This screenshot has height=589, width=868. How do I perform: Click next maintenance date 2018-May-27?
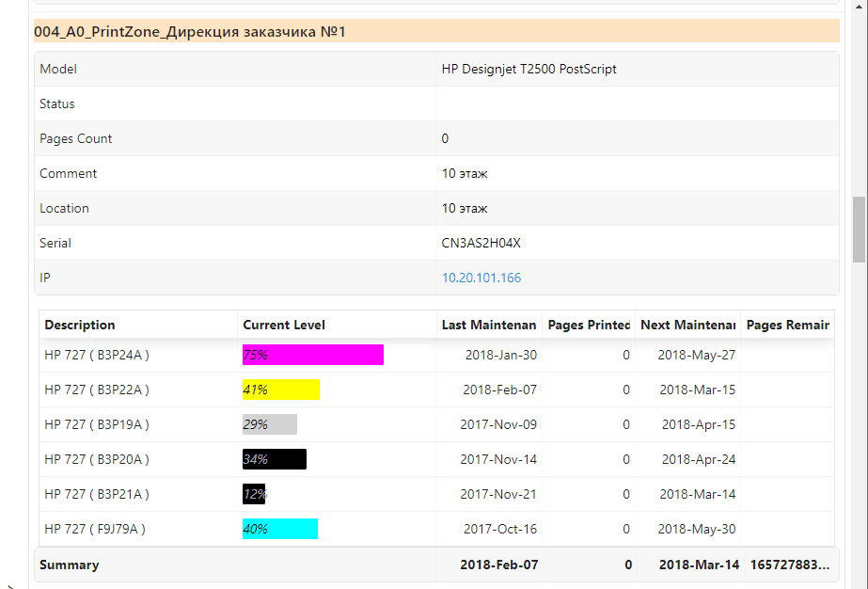(x=697, y=355)
